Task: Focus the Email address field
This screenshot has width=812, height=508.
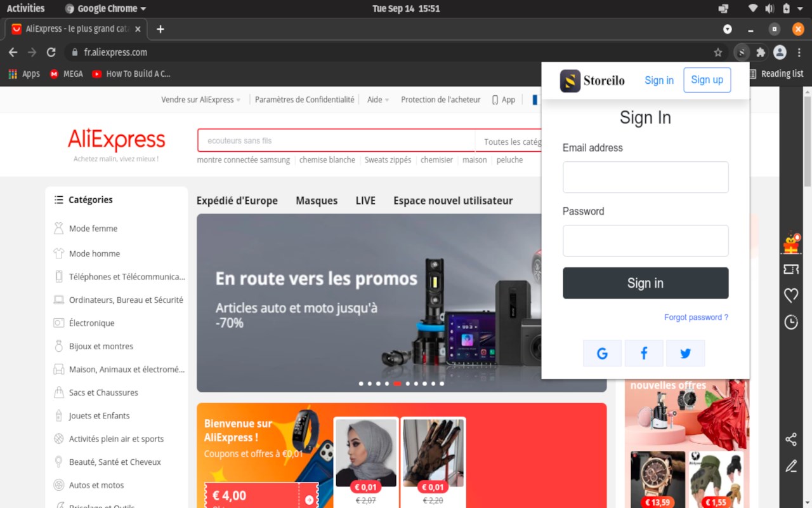Action: click(646, 177)
